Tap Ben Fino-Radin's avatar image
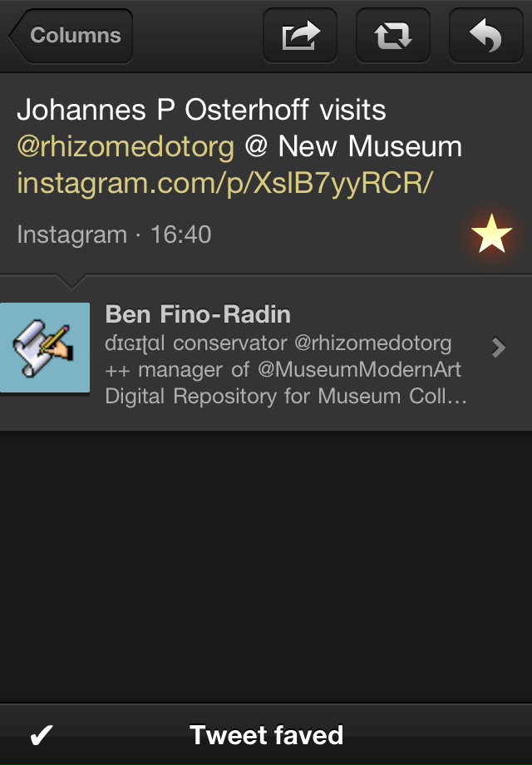 pos(45,348)
